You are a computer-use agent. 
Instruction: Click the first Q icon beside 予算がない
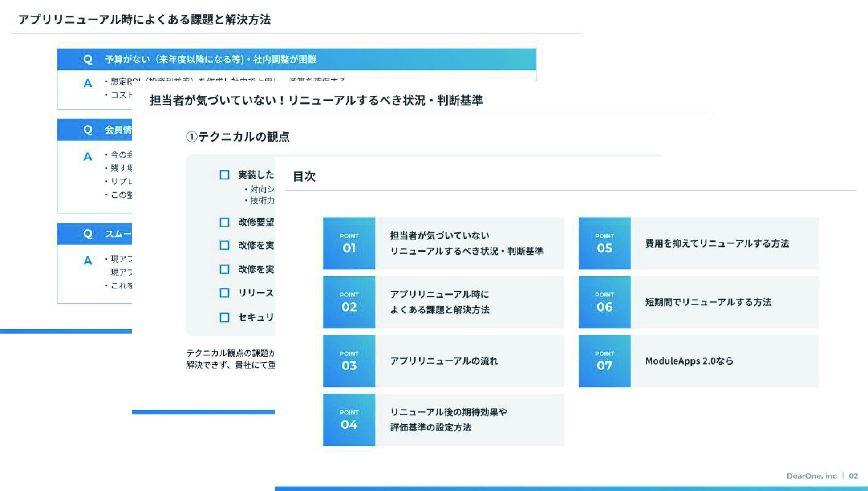(x=88, y=59)
